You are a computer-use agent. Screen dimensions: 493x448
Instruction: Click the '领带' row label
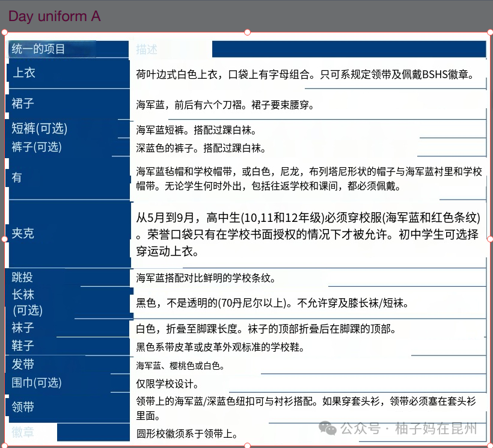click(23, 407)
